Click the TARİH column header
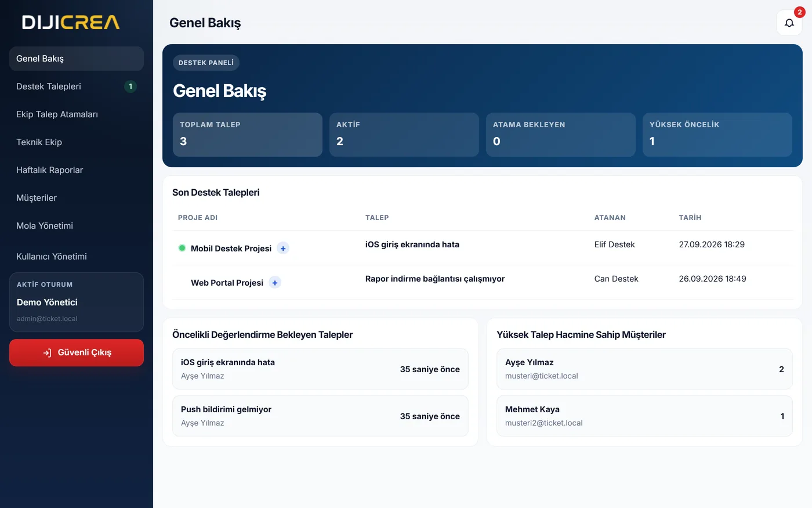This screenshot has width=812, height=508. (x=690, y=218)
